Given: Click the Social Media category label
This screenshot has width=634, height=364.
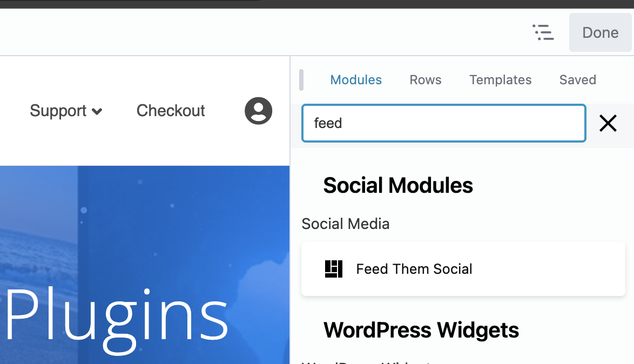Looking at the screenshot, I should point(346,224).
